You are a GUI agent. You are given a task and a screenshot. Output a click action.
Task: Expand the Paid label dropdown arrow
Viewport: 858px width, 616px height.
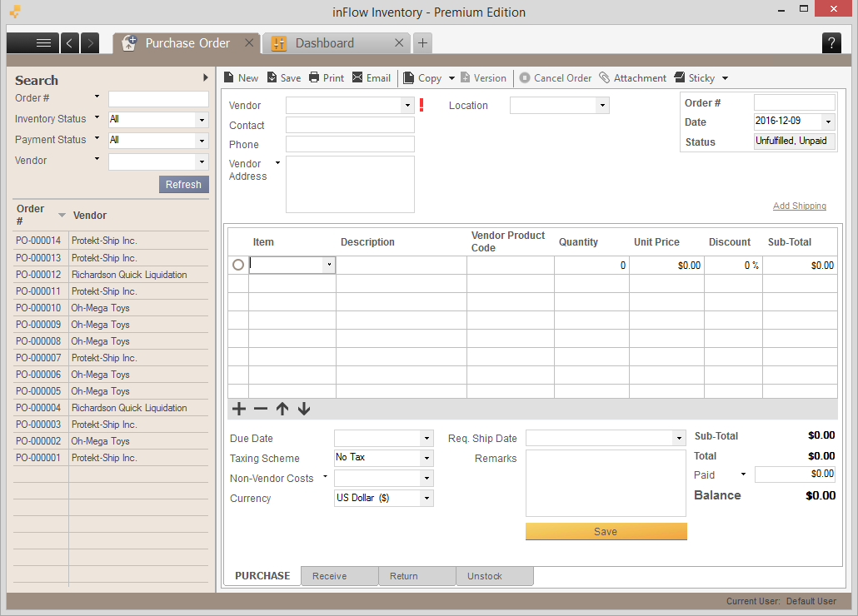[743, 474]
